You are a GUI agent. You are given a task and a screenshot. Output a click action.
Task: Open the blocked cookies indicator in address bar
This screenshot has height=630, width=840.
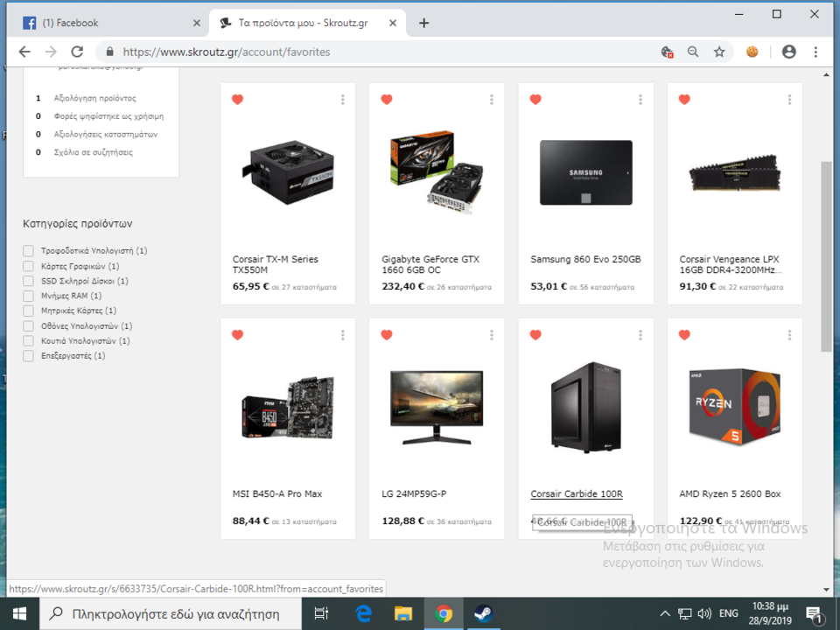click(667, 52)
